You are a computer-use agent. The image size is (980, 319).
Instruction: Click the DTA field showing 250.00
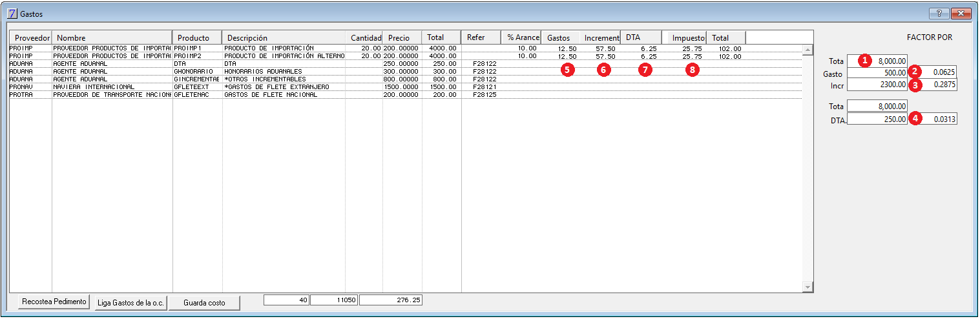click(877, 119)
